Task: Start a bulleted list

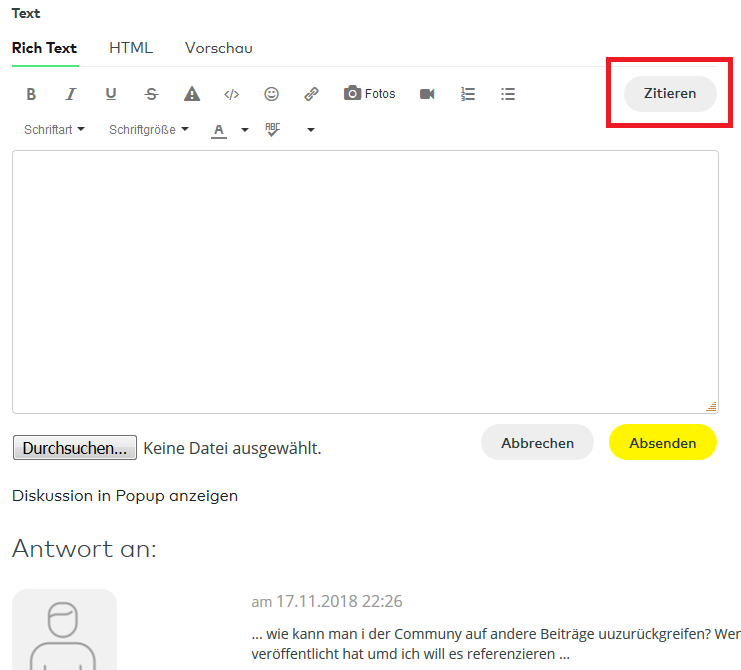Action: point(508,94)
